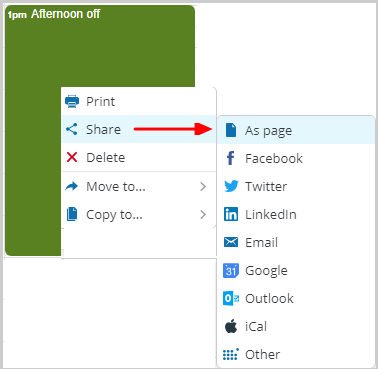Click the envelope Email icon

[231, 242]
